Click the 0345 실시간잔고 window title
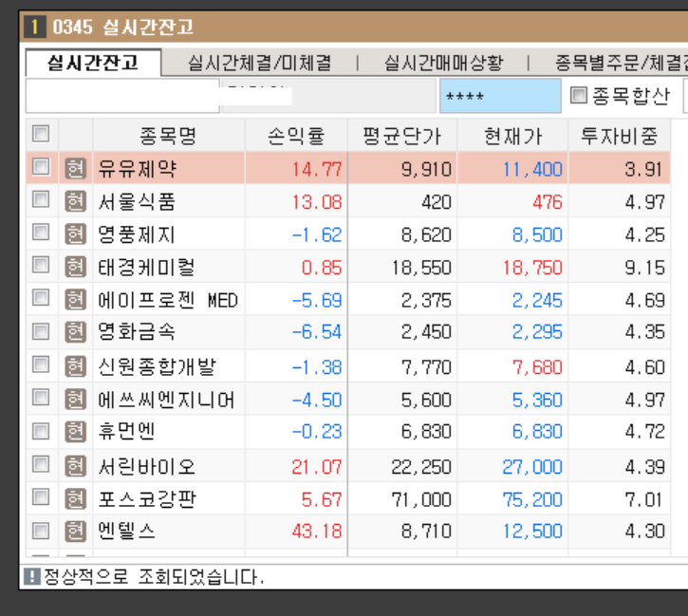The width and height of the screenshot is (688, 616). [122, 27]
